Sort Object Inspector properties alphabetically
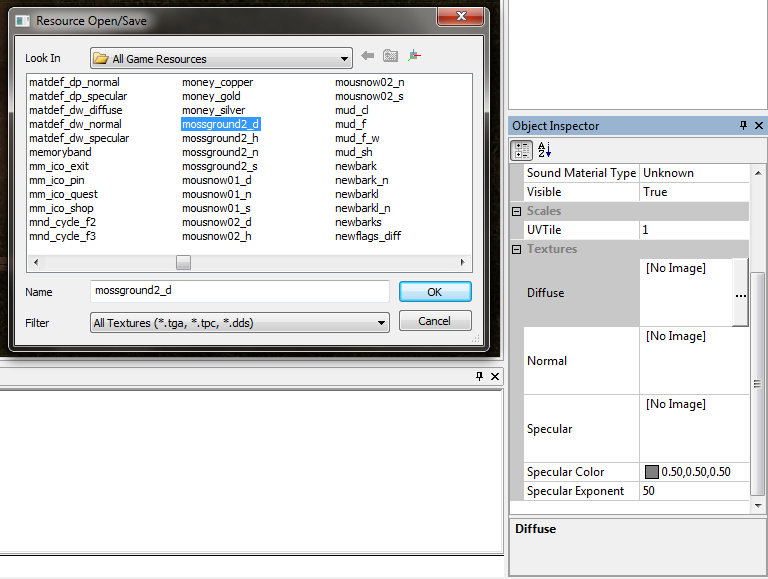Image resolution: width=768 pixels, height=579 pixels. coord(544,150)
